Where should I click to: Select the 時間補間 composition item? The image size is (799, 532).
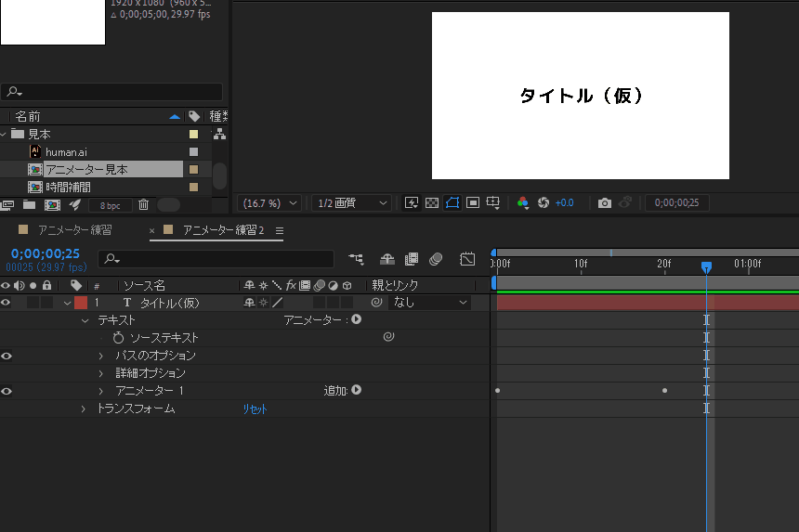click(x=68, y=188)
